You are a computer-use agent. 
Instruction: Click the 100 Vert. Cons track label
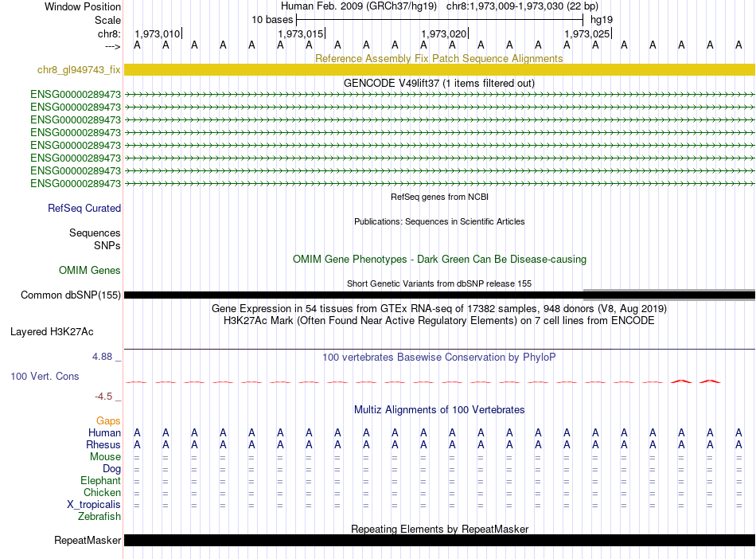click(x=45, y=376)
